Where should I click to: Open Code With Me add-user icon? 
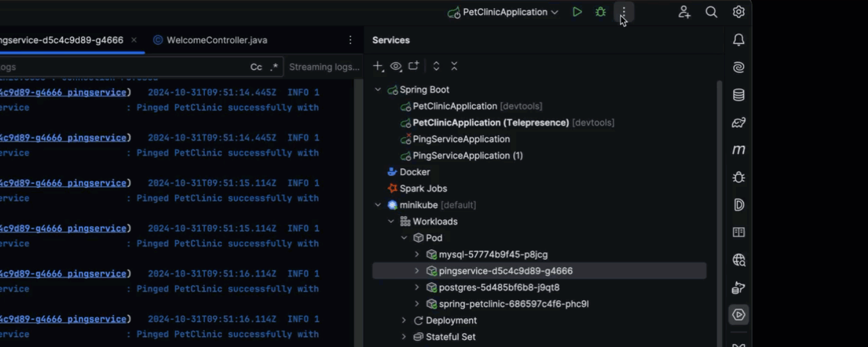[685, 12]
